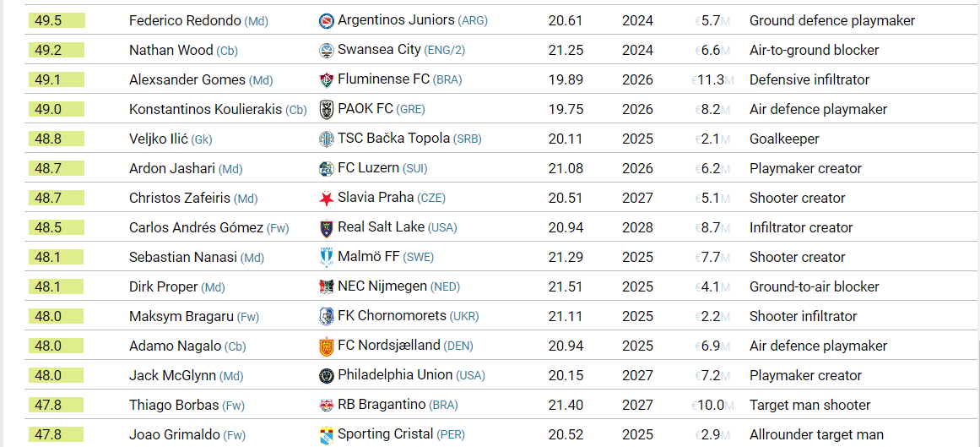Viewport: 980px width, 447px height.
Task: Click the Sporting Cristal crest icon
Action: [327, 435]
